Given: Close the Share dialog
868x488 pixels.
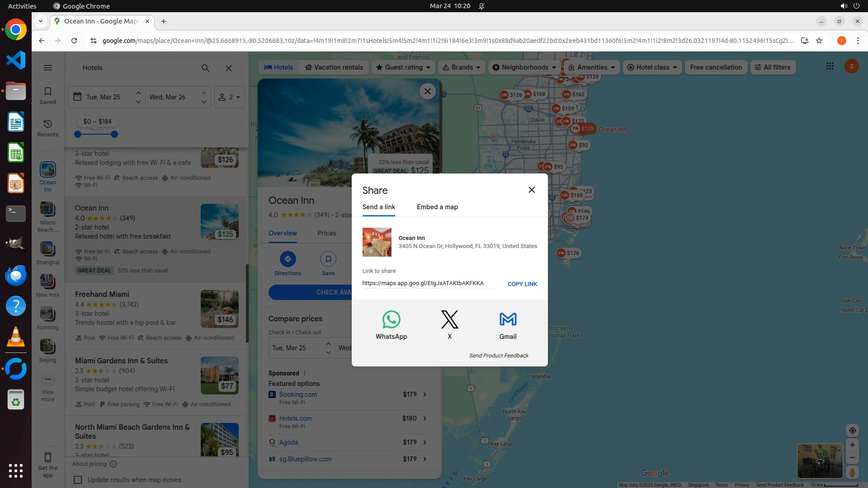Looking at the screenshot, I should (x=532, y=190).
